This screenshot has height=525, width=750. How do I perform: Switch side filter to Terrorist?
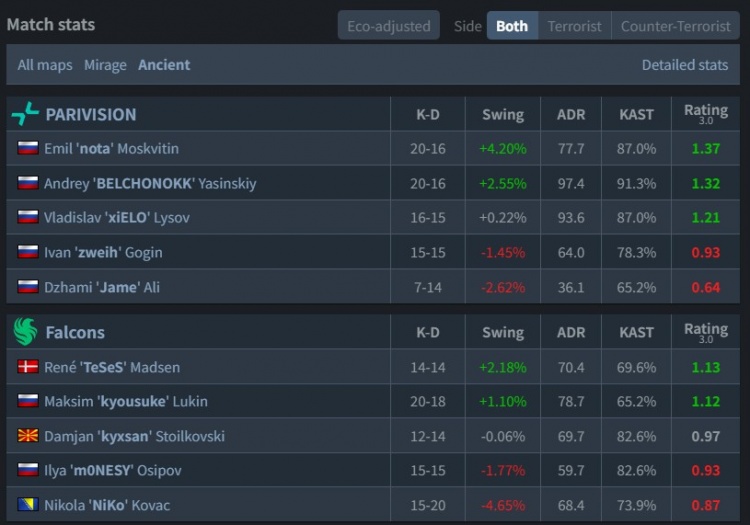pyautogui.click(x=574, y=26)
